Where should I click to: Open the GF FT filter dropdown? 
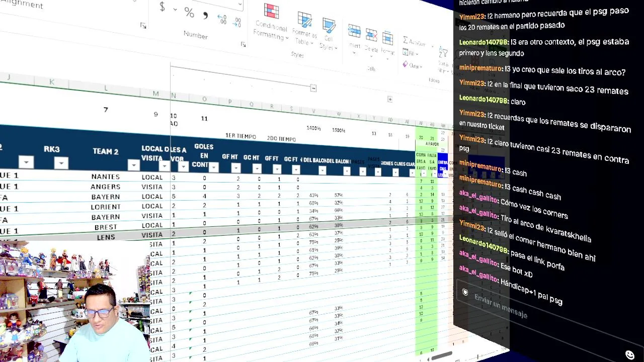pos(277,169)
